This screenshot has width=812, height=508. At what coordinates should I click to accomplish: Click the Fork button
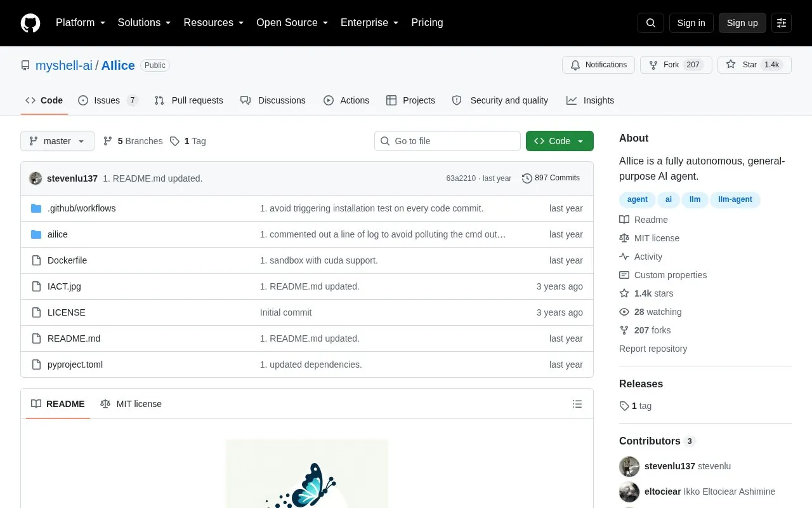point(676,65)
